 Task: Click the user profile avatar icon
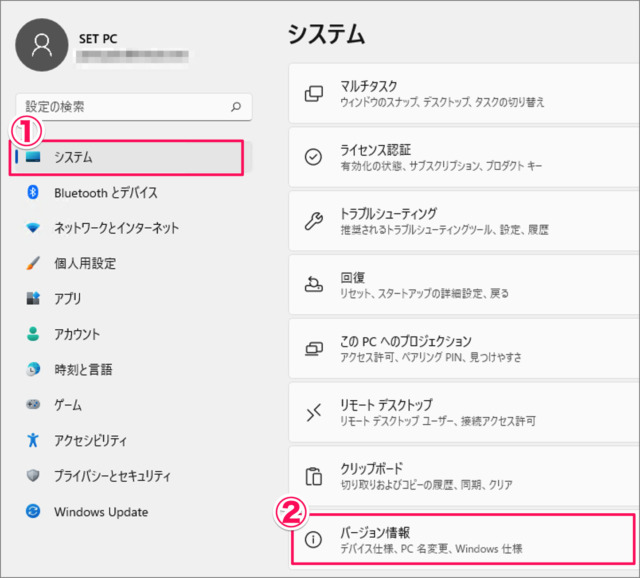[x=42, y=47]
